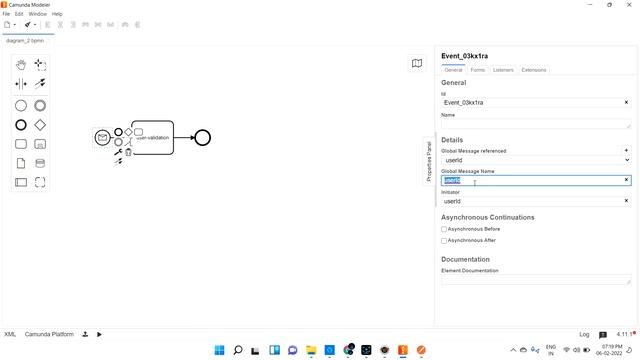Screen dimensions: 640x360
Task: Open the Edit menu
Action: point(19,14)
